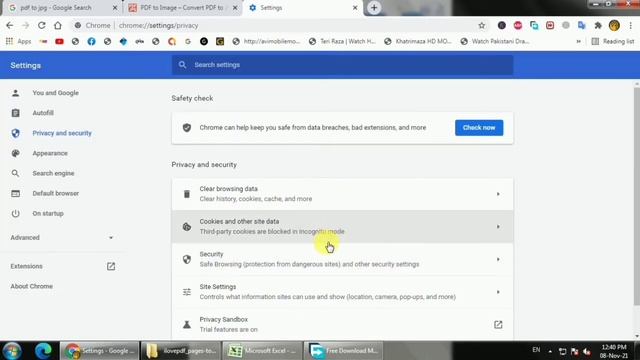Open the 'Watch Pakistani Dra...' bookmark

tap(495, 41)
